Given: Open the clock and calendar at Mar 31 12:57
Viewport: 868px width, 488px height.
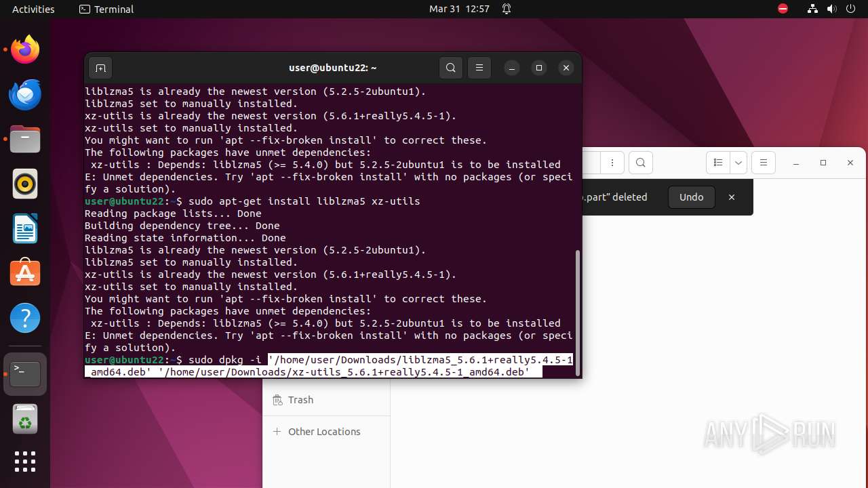Looking at the screenshot, I should point(459,9).
